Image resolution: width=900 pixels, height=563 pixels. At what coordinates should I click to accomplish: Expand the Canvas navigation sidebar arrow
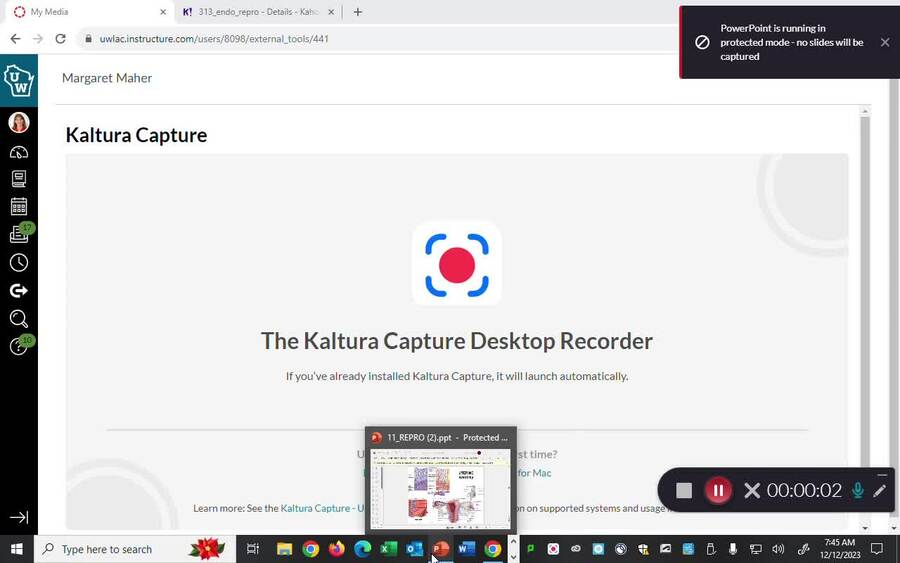click(x=19, y=518)
